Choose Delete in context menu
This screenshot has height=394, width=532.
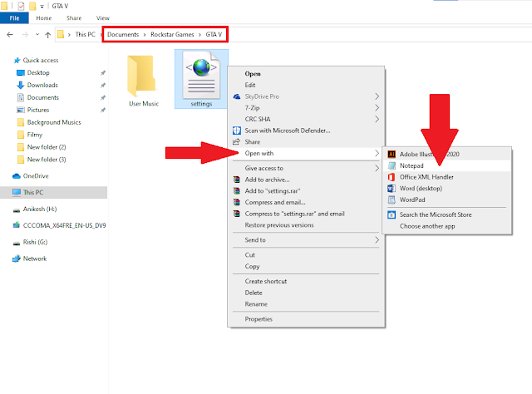306,293
